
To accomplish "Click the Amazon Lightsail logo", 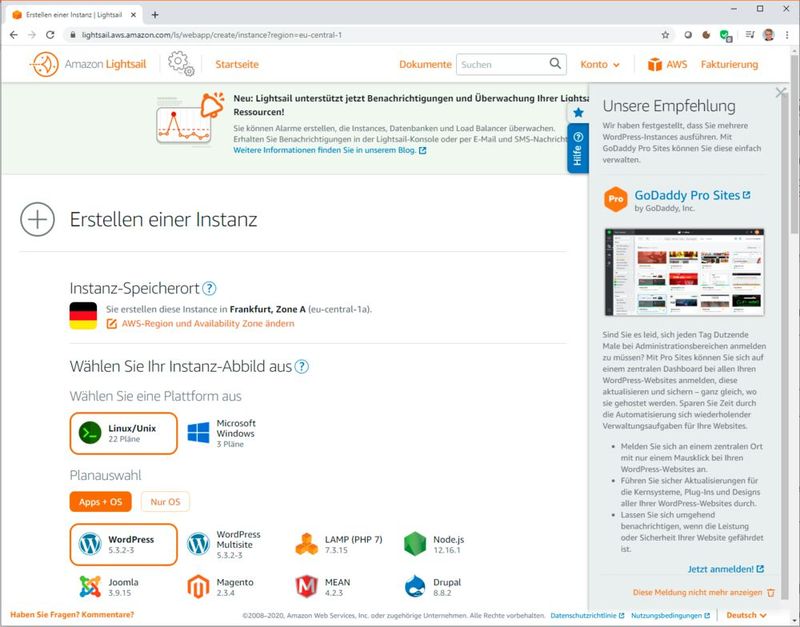I will click(88, 64).
